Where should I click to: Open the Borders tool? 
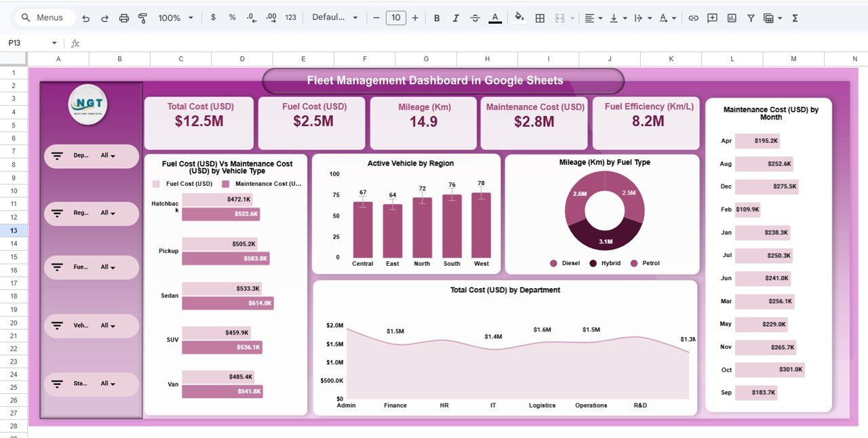540,18
